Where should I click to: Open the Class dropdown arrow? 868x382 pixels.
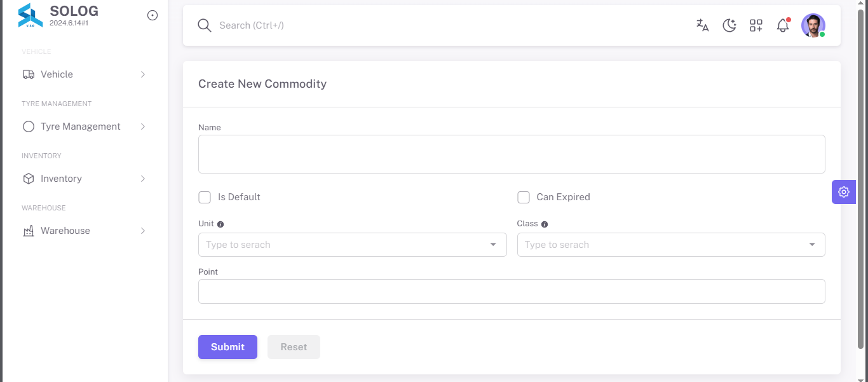pos(812,245)
